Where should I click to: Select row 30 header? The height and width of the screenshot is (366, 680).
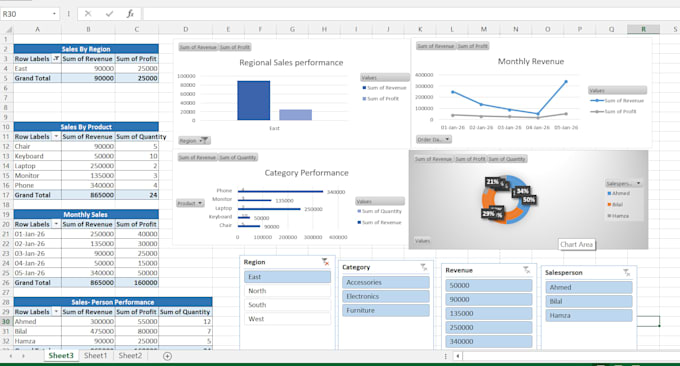click(x=6, y=322)
